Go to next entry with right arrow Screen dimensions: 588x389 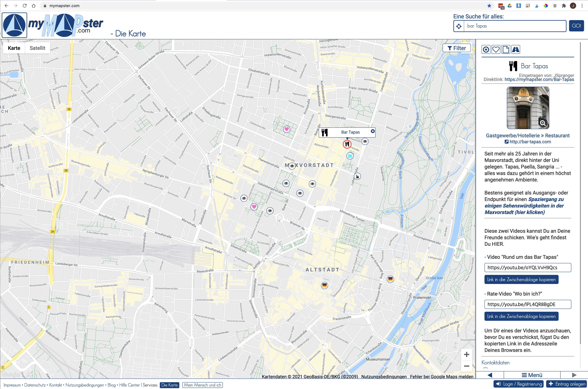(x=574, y=375)
